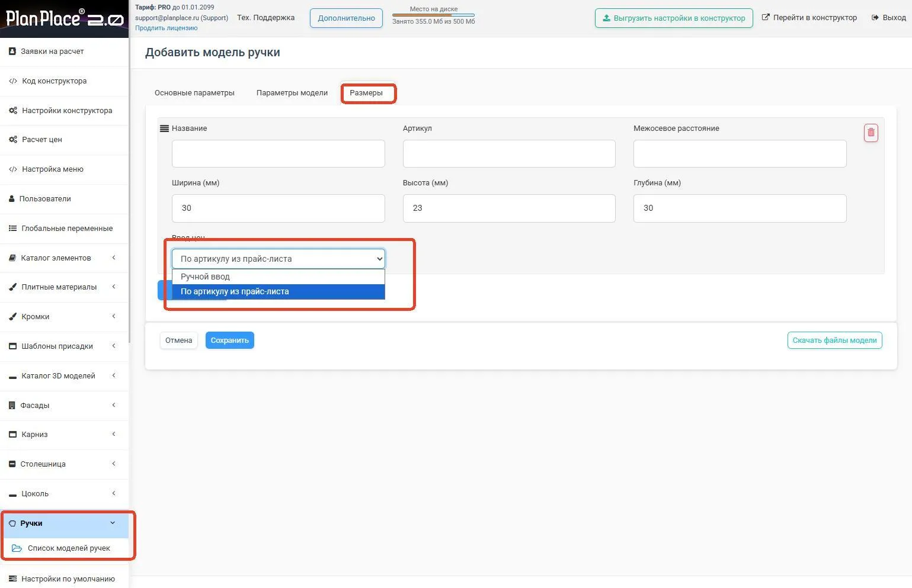Expand the Каталог элементов chevron
The width and height of the screenshot is (912, 588).
click(114, 258)
